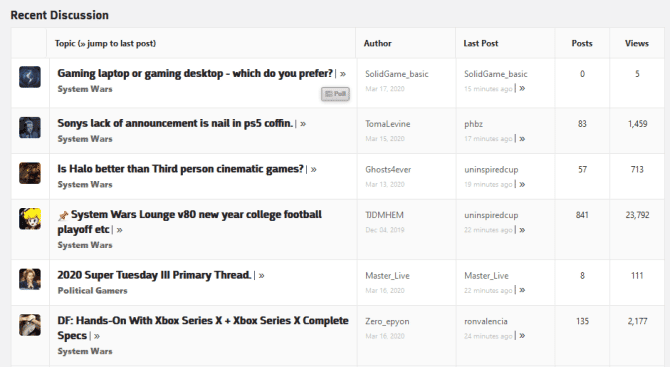The width and height of the screenshot is (670, 367).
Task: Click the TomaLevine avatar beside the Sonys topic
Action: tap(30, 127)
